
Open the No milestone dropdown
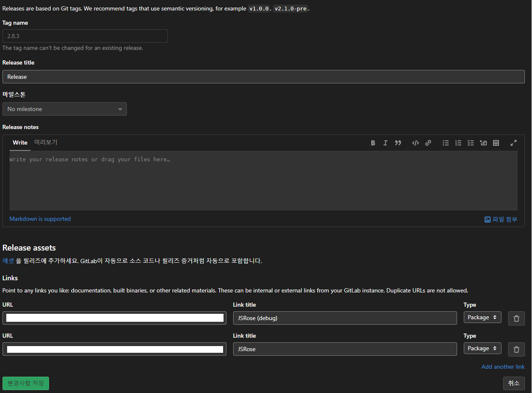point(64,109)
